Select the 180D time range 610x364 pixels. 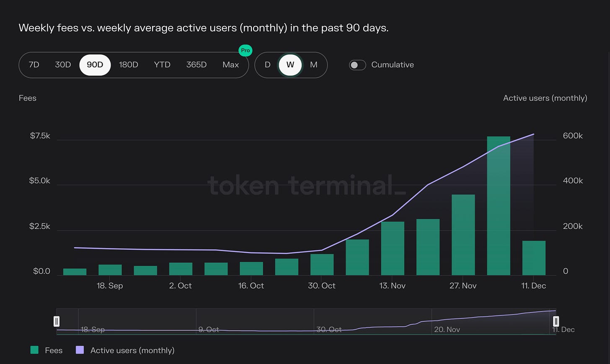(x=128, y=65)
